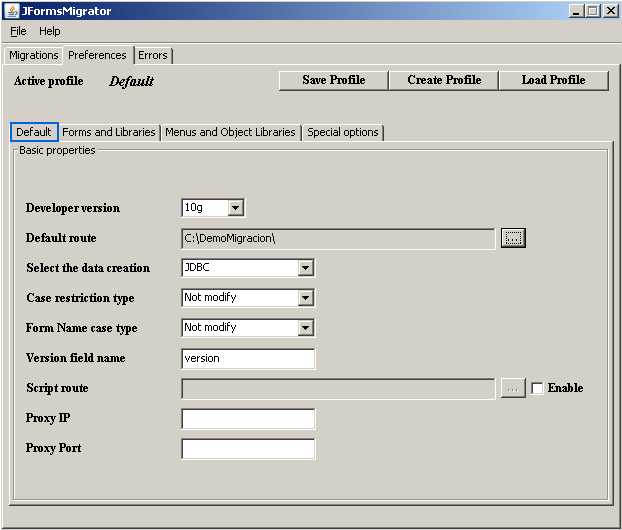Enable the Script route checkbox

537,388
